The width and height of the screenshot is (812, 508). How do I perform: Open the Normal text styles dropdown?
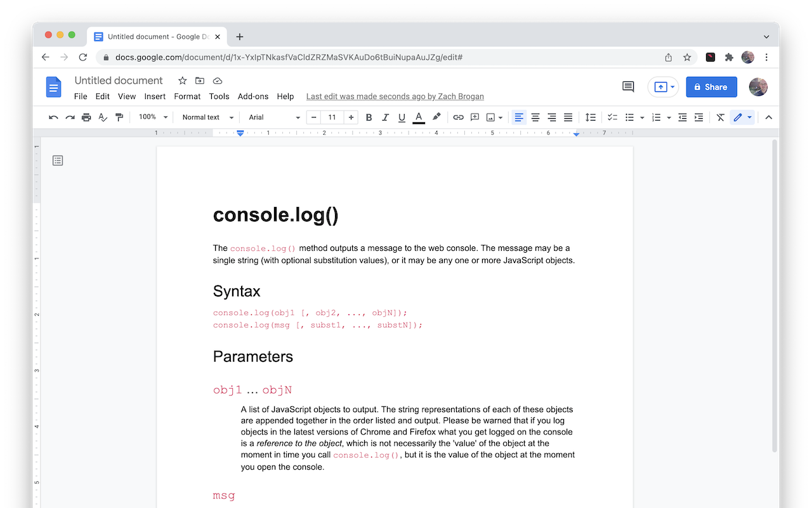pyautogui.click(x=207, y=117)
